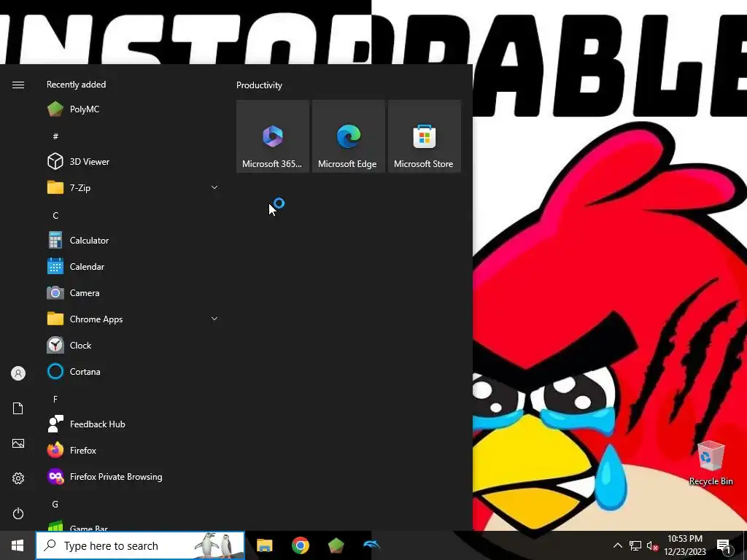
Task: Click the Recently added heading
Action: (x=76, y=85)
